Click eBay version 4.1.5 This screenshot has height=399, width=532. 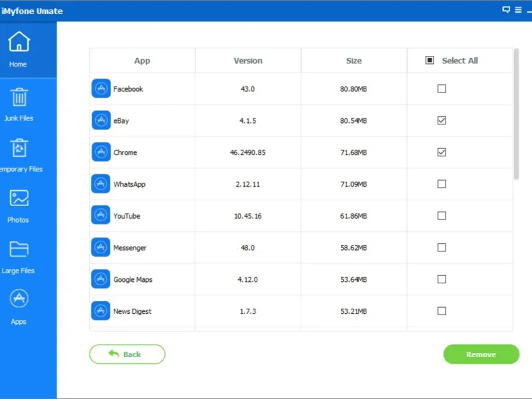[247, 121]
